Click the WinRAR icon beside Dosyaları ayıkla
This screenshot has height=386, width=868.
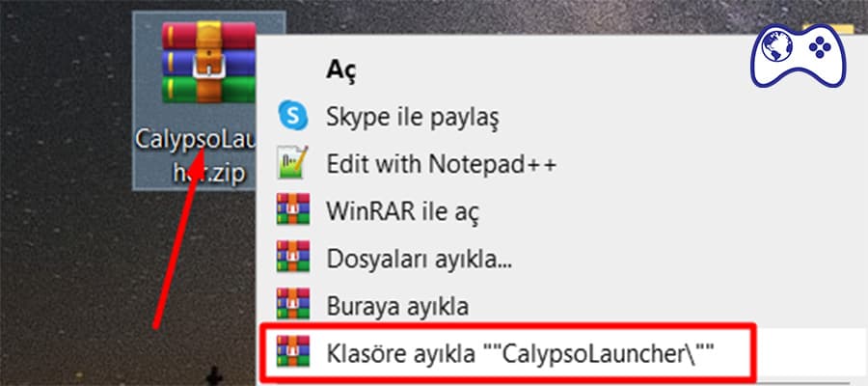tap(293, 256)
